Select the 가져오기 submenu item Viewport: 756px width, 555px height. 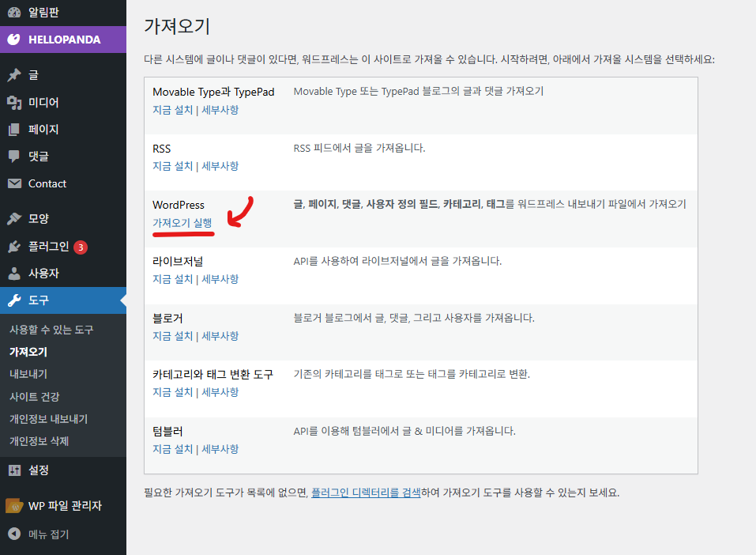point(28,352)
